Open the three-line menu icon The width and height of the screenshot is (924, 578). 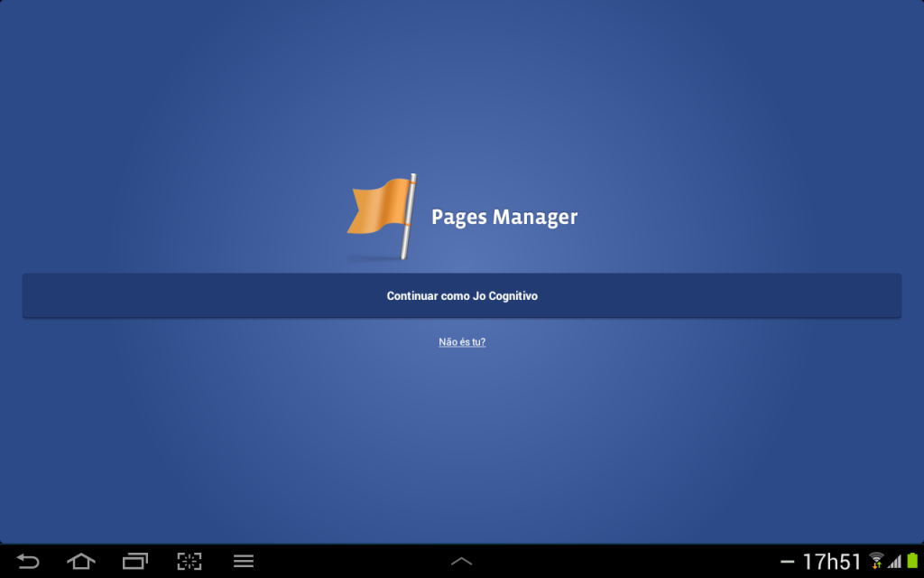(244, 561)
